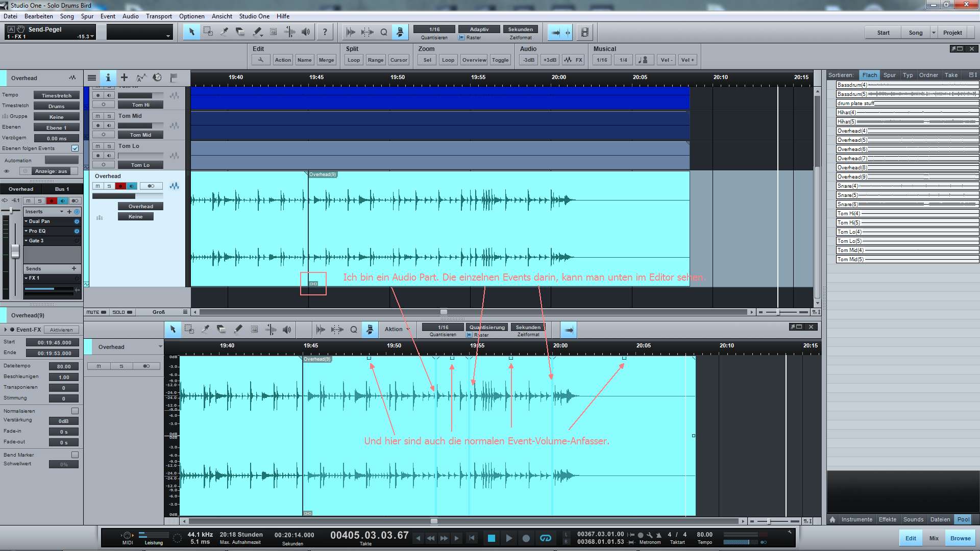
Task: Open the Transport menu
Action: click(159, 16)
